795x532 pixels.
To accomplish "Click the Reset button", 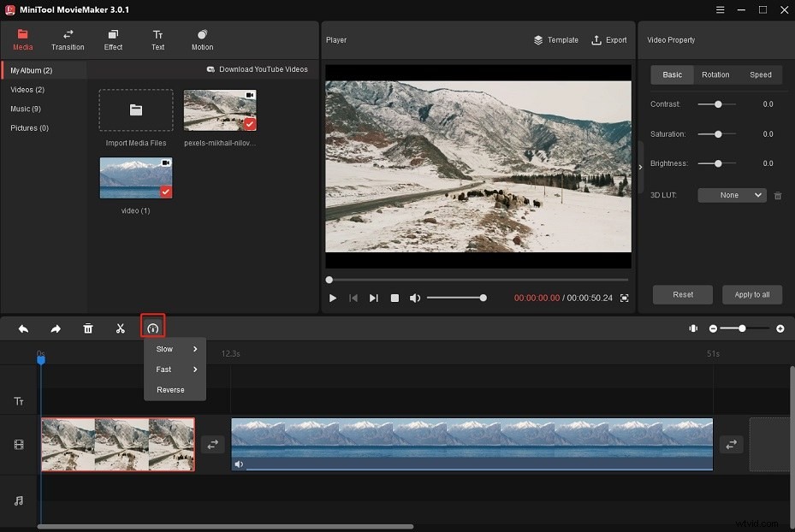I will (x=682, y=294).
